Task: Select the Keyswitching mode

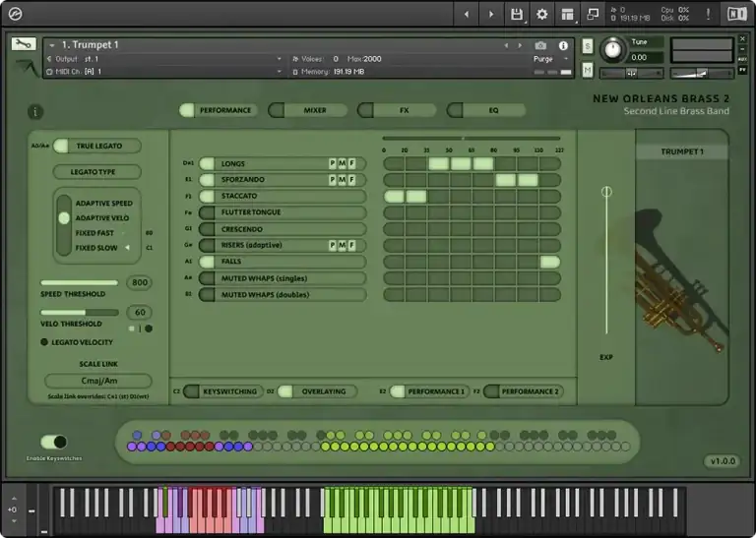Action: coord(223,391)
